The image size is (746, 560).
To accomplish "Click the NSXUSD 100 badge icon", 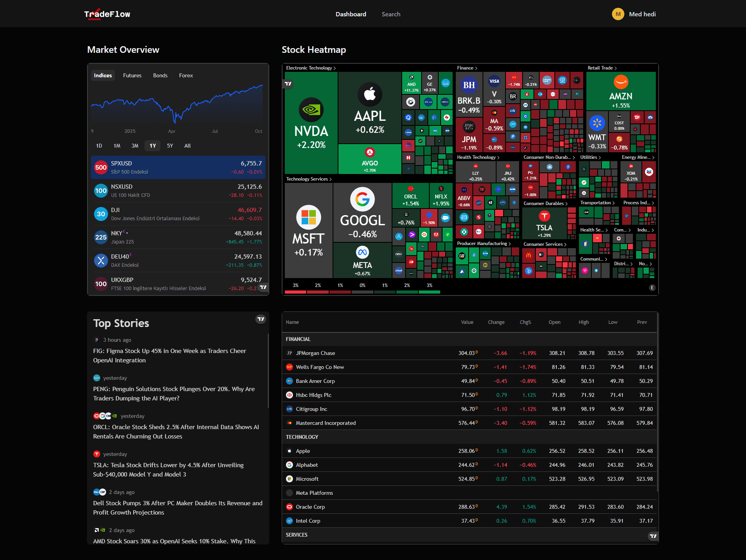I will click(x=101, y=191).
